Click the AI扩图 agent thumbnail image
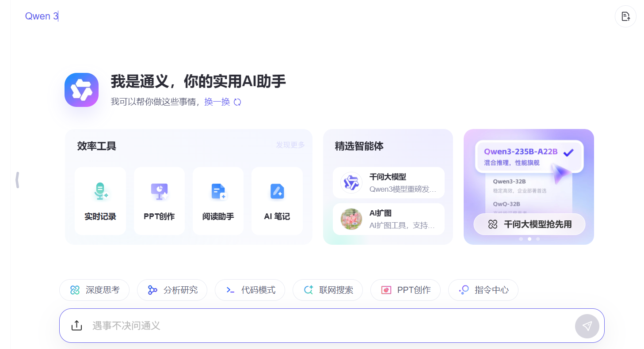Image resolution: width=644 pixels, height=349 pixels. tap(351, 219)
